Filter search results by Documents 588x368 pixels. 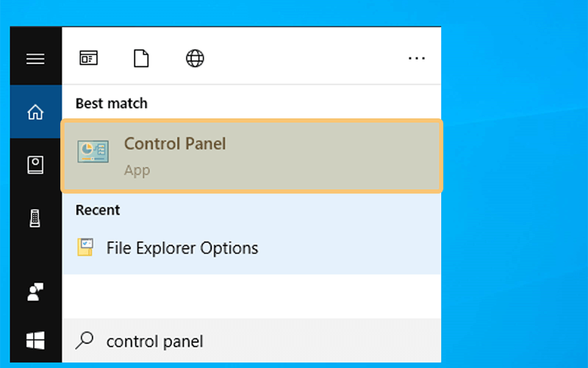(x=141, y=58)
